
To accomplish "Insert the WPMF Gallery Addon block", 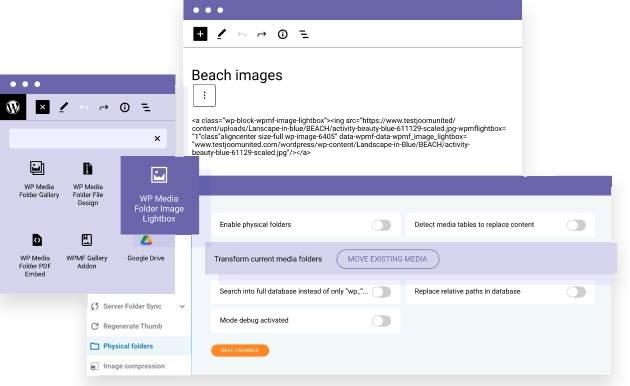I will (x=87, y=251).
